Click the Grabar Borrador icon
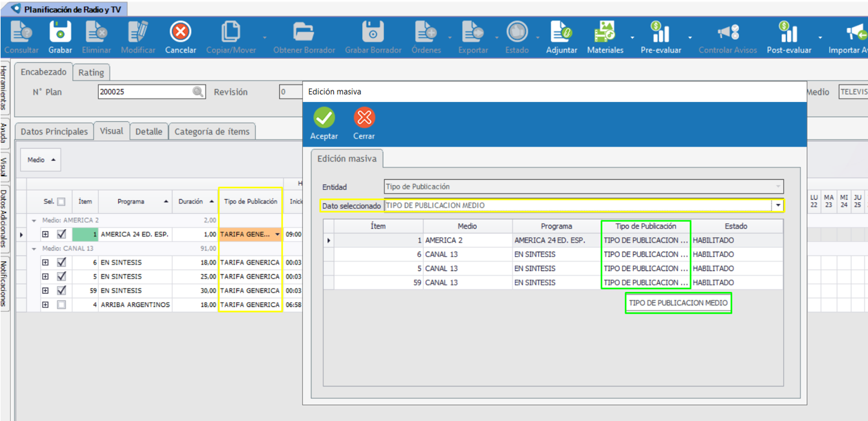This screenshot has height=421, width=868. (373, 31)
